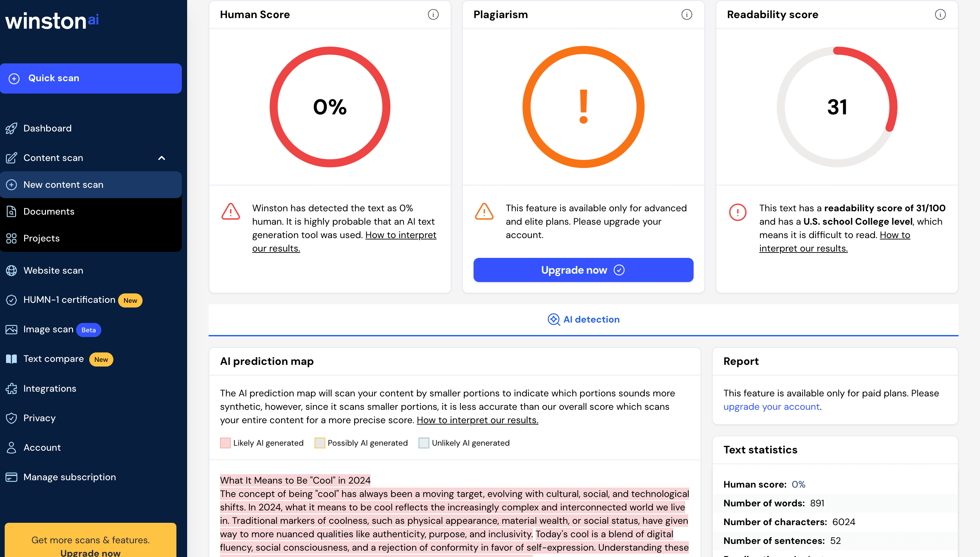Click the Privacy shield icon

[x=11, y=418]
